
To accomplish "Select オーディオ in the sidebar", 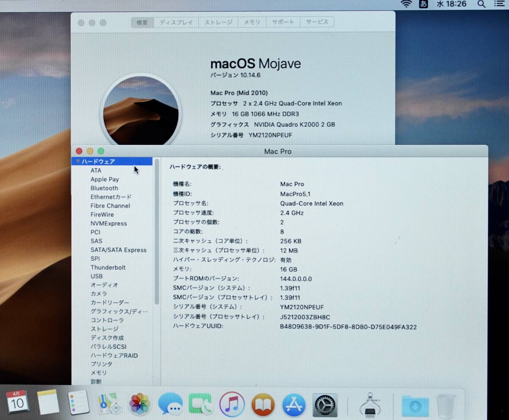I will click(x=104, y=285).
